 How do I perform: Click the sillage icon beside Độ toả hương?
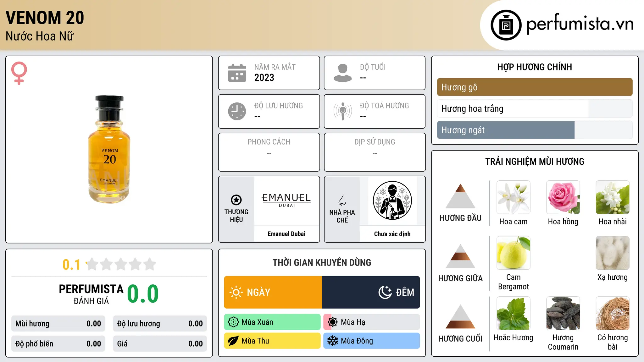click(x=343, y=111)
